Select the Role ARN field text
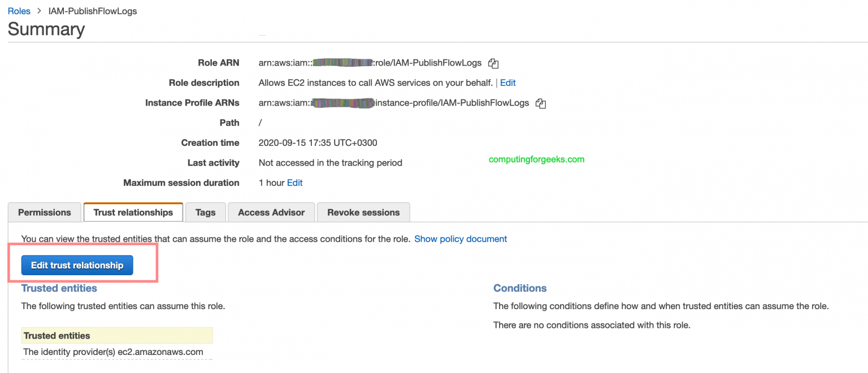The image size is (868, 373). click(x=370, y=63)
